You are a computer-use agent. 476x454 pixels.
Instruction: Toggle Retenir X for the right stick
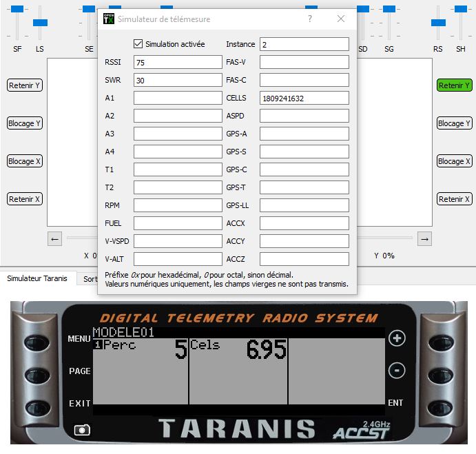[454, 199]
